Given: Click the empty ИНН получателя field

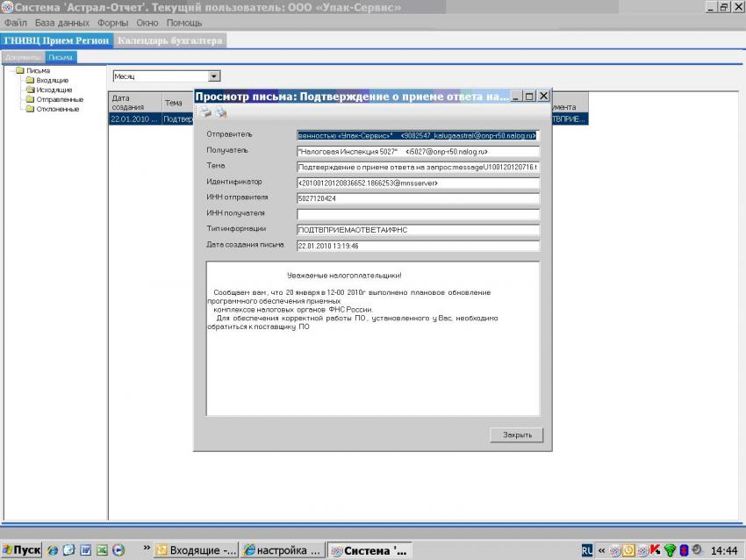Looking at the screenshot, I should click(x=417, y=213).
